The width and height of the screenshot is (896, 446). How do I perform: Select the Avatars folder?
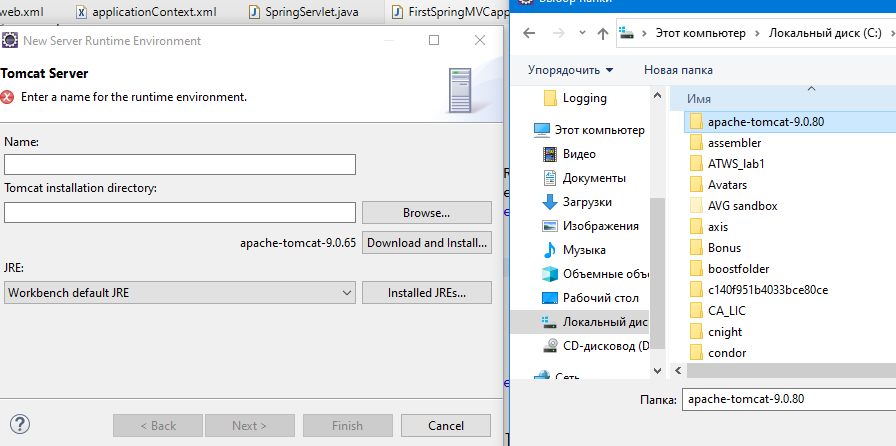[727, 185]
